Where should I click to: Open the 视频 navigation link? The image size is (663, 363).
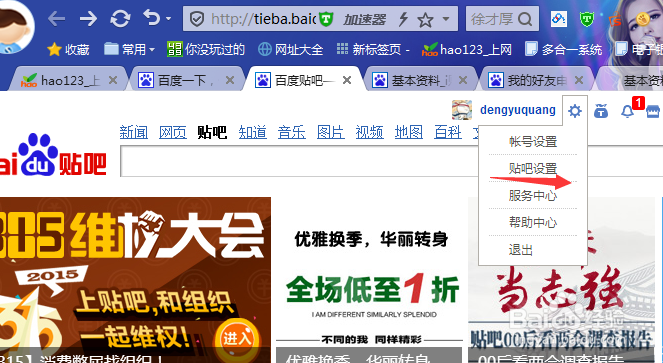[x=370, y=132]
